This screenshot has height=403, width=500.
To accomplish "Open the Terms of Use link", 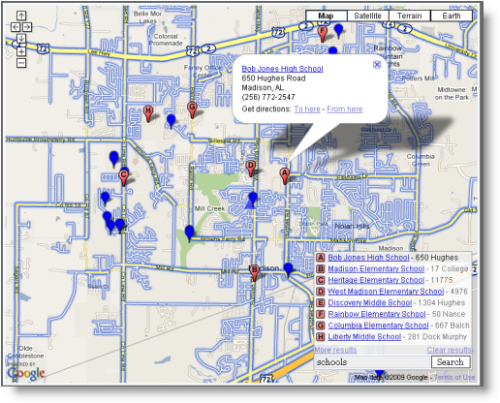I will pyautogui.click(x=455, y=377).
